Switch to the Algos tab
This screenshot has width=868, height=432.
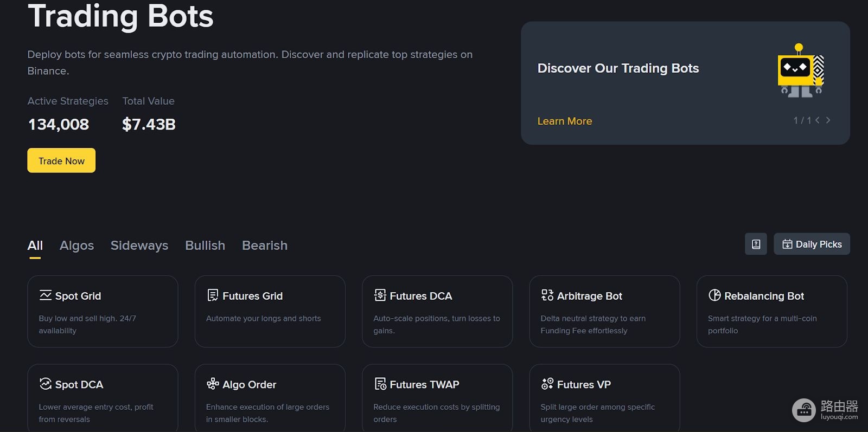76,246
